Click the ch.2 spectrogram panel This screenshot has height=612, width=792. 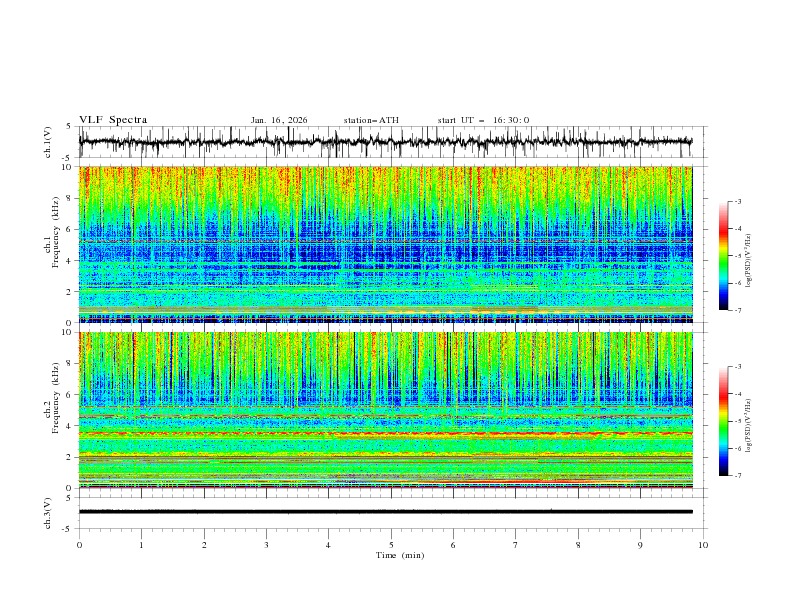pos(386,410)
